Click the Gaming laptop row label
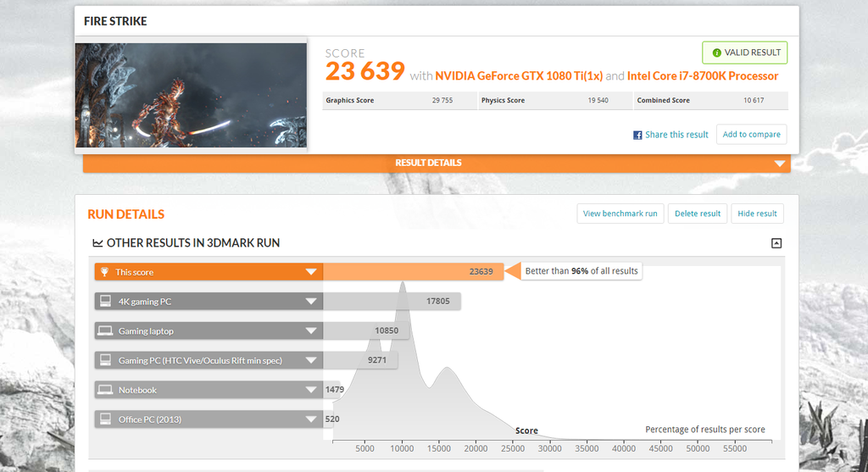 (x=146, y=330)
